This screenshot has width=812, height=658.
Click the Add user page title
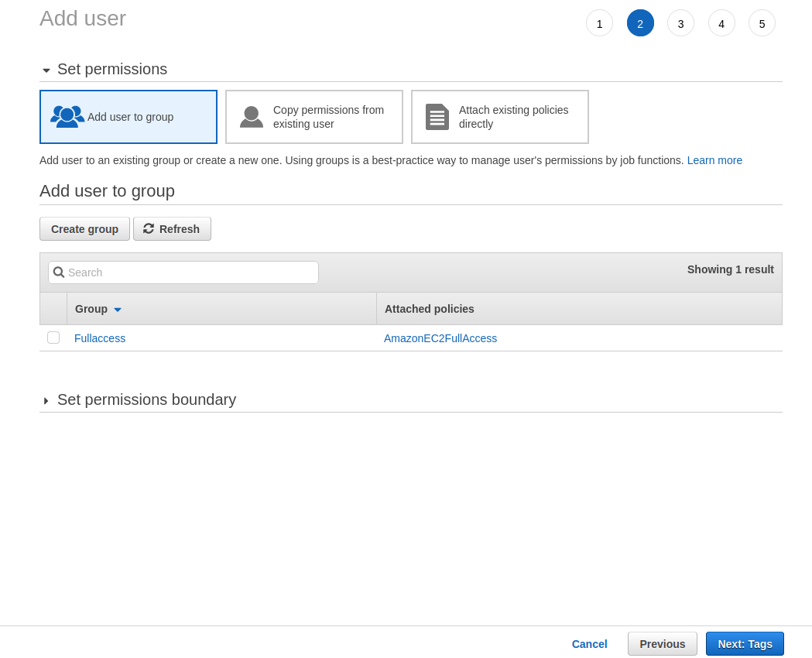(x=83, y=19)
